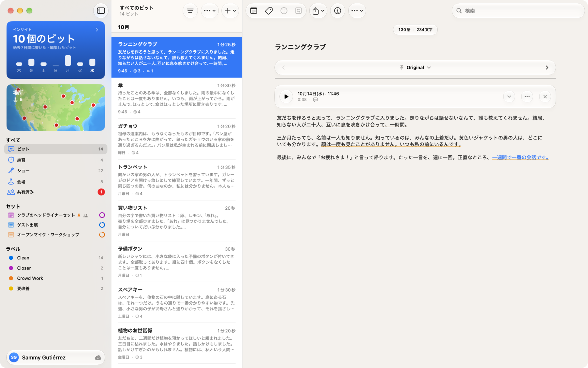
Task: Select the スペアキー bit in list
Action: click(177, 303)
